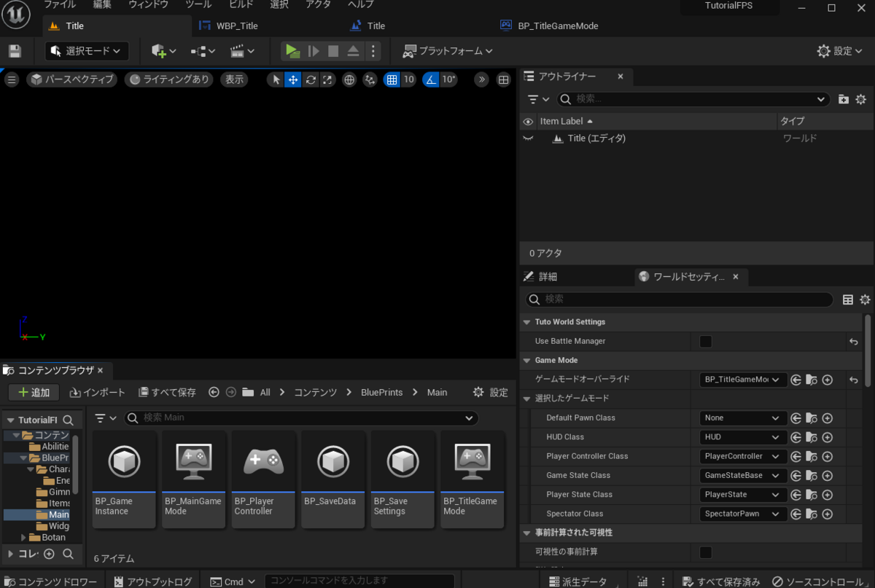875x588 pixels.
Task: Open the HUD Class dropdown
Action: point(743,437)
